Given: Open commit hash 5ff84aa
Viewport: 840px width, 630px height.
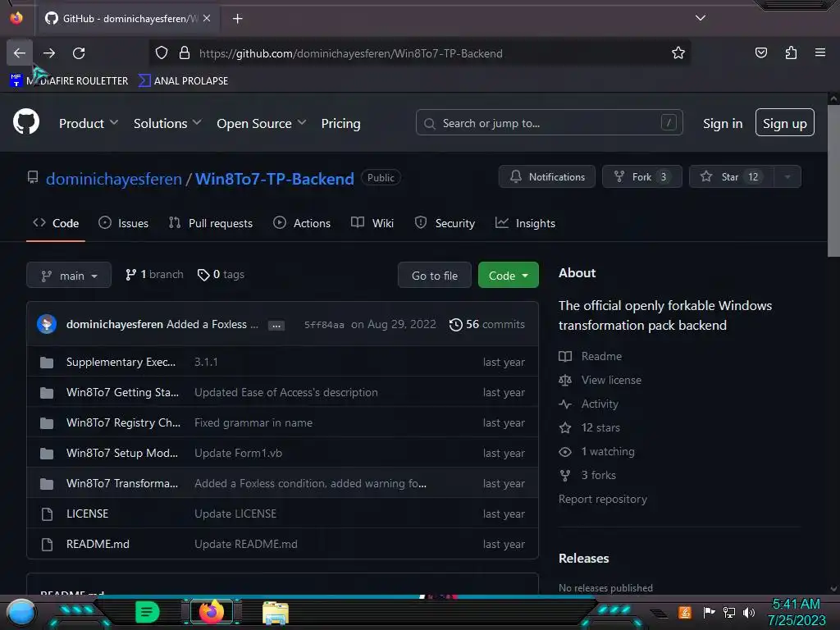Looking at the screenshot, I should click(x=324, y=325).
